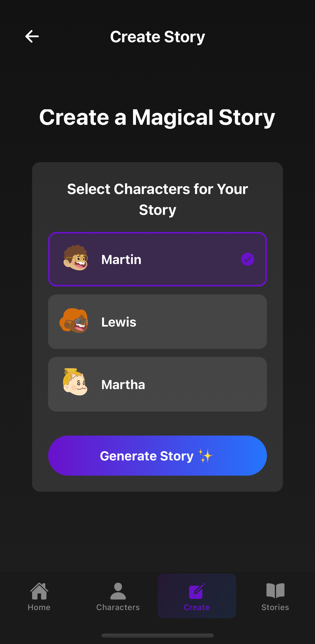The width and height of the screenshot is (315, 644).
Task: Tap the back arrow icon
Action: click(x=32, y=36)
